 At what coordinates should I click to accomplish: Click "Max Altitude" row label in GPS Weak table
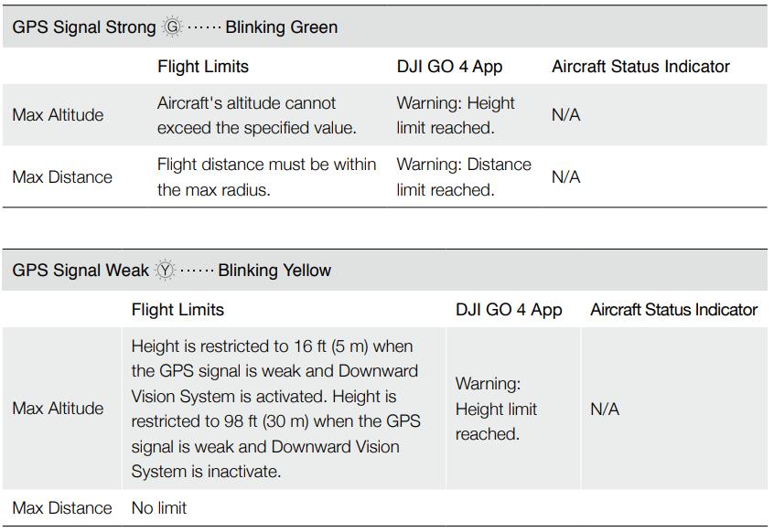coord(58,409)
